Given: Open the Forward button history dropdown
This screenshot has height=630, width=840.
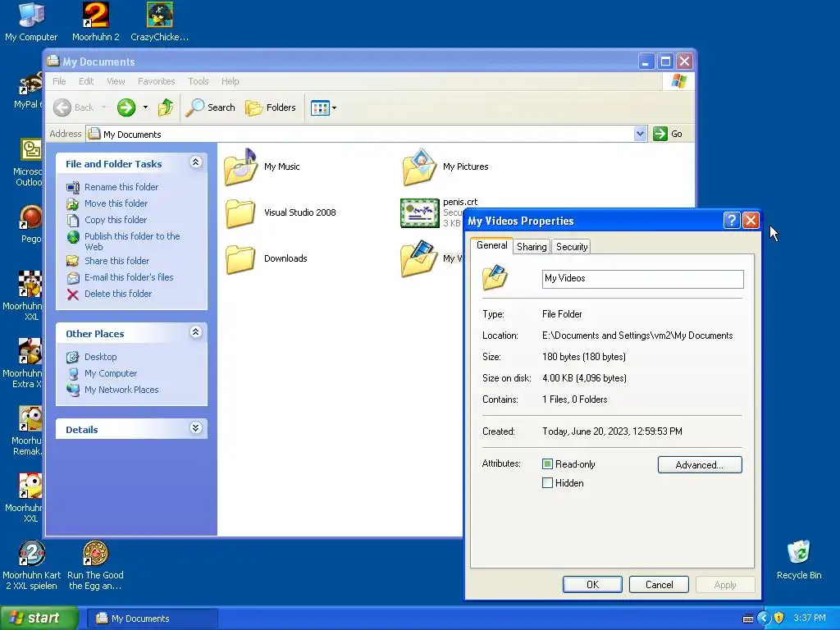Looking at the screenshot, I should [145, 107].
